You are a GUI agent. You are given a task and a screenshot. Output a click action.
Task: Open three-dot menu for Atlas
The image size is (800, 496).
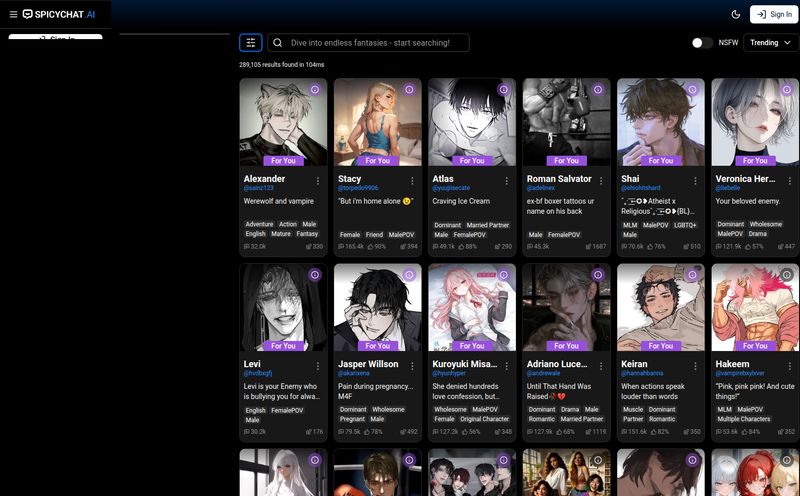[507, 181]
